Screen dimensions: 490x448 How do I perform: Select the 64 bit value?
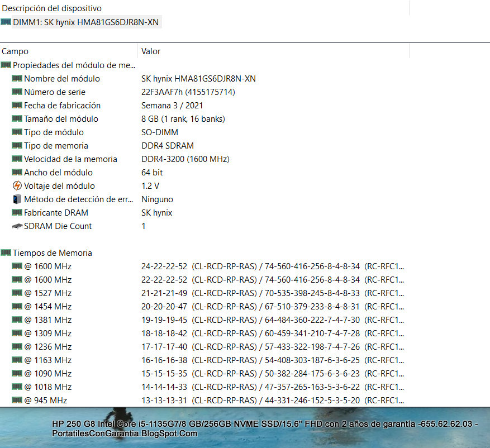tap(152, 173)
